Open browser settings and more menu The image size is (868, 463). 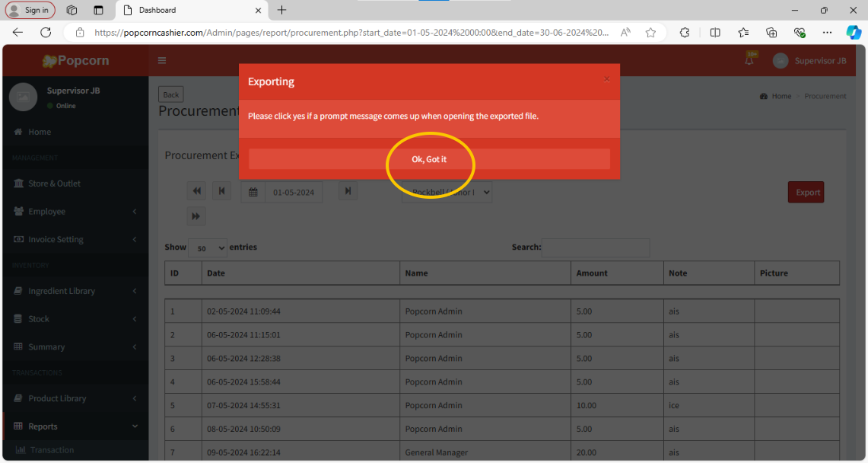[827, 33]
